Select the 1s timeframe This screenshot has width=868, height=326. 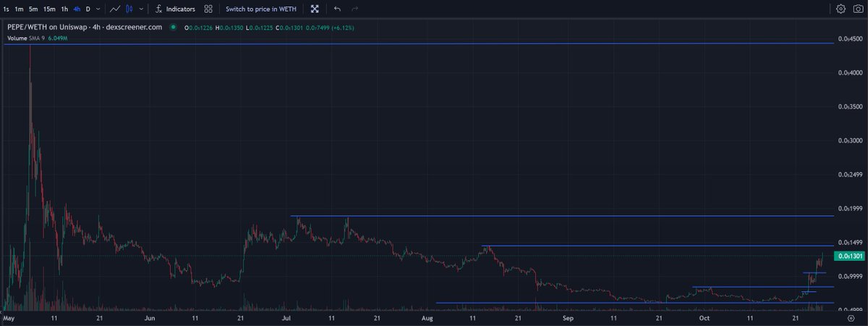click(x=7, y=9)
